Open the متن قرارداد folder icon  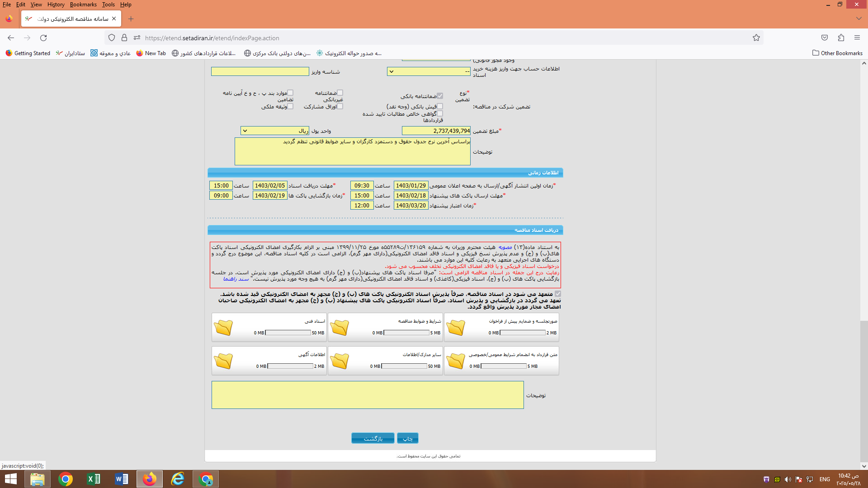(456, 361)
